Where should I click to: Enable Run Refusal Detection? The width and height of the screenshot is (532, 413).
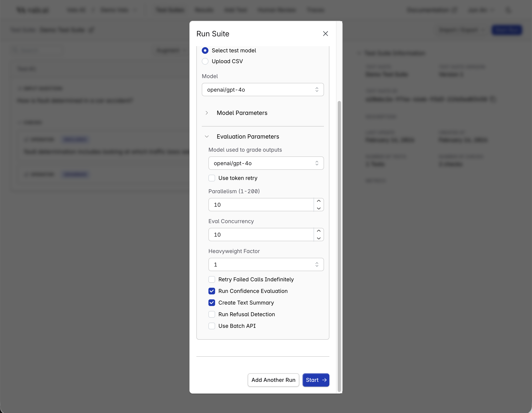point(212,314)
